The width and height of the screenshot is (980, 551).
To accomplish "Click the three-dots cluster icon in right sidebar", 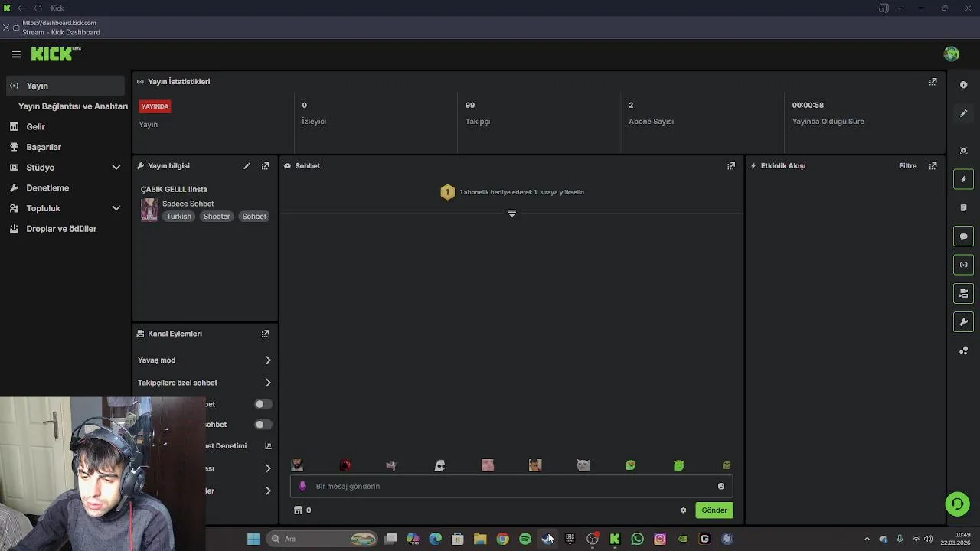I will point(964,350).
